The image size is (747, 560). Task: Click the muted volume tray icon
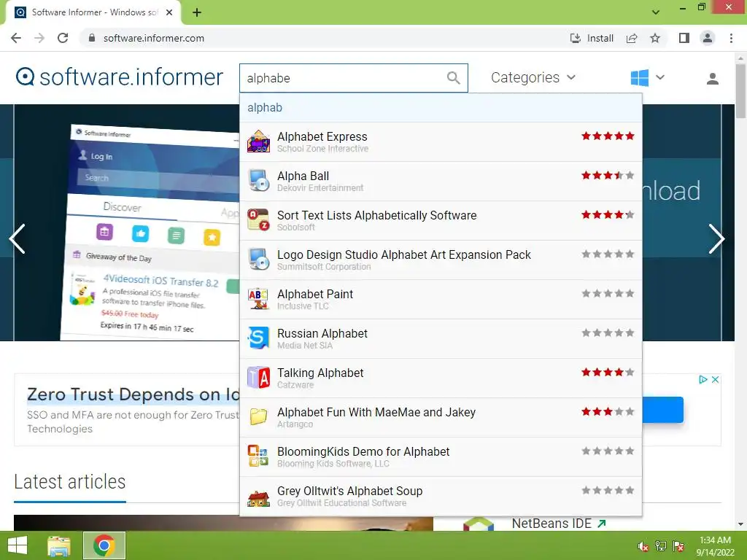pos(643,546)
